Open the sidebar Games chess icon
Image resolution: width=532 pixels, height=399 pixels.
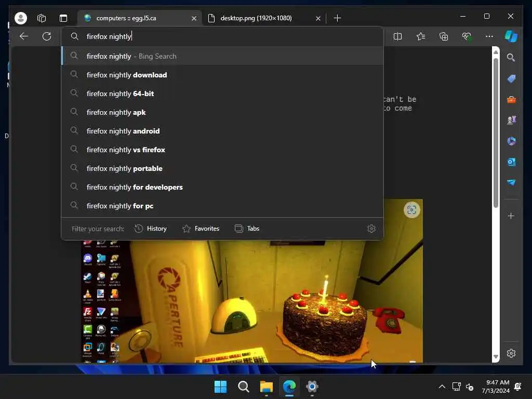click(511, 120)
